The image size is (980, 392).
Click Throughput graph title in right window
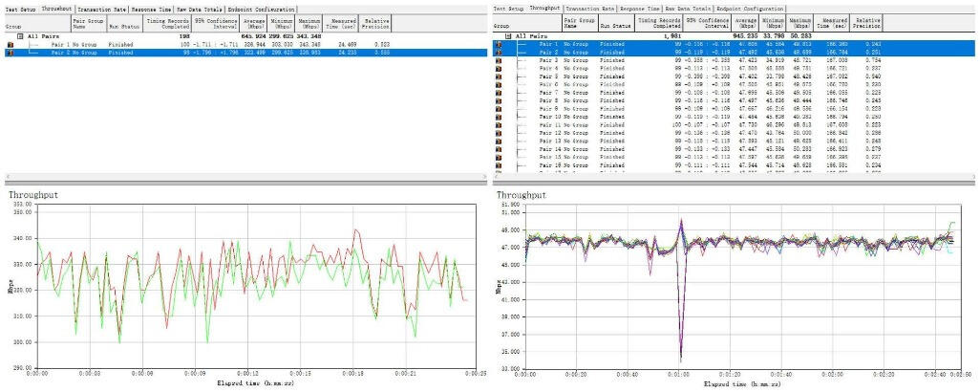tap(522, 195)
